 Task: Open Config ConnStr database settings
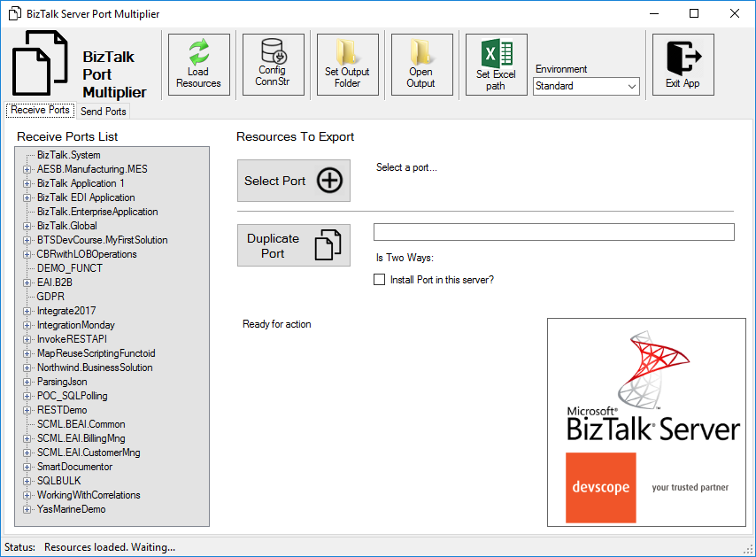(273, 64)
